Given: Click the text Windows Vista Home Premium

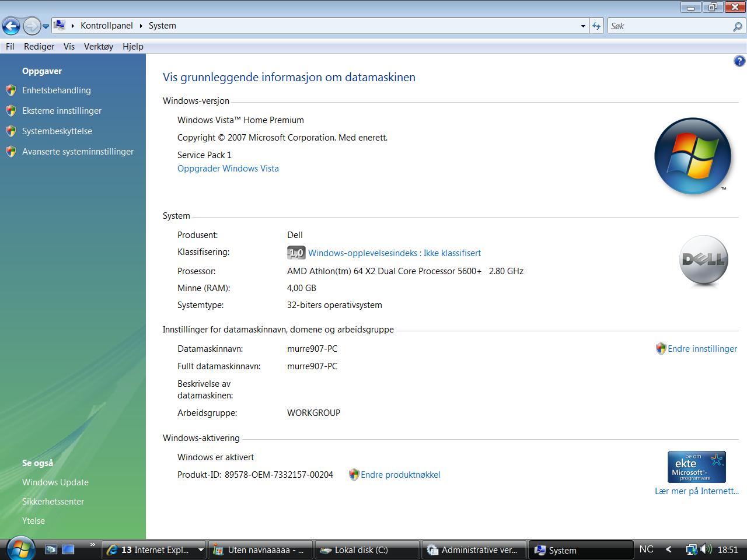Looking at the screenshot, I should (240, 120).
